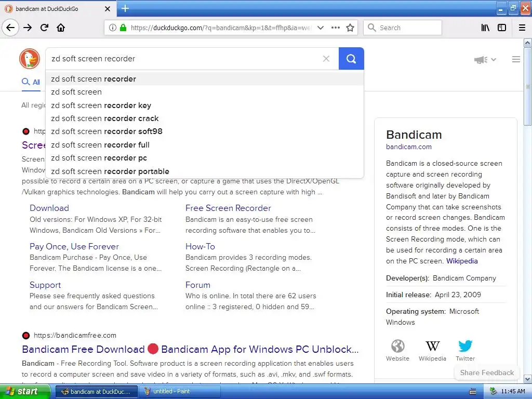
Task: Pick suggestion 'zd soft screen recorder crack'
Action: pyautogui.click(x=205, y=118)
